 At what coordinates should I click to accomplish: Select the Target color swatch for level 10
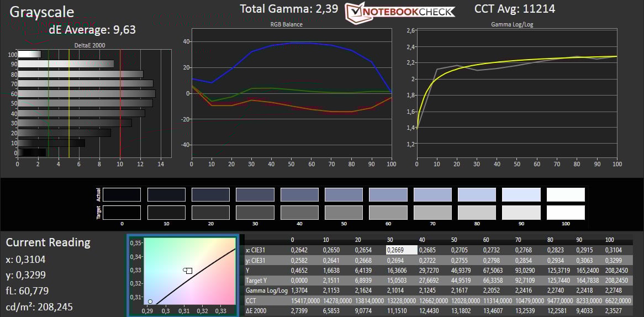click(x=166, y=213)
